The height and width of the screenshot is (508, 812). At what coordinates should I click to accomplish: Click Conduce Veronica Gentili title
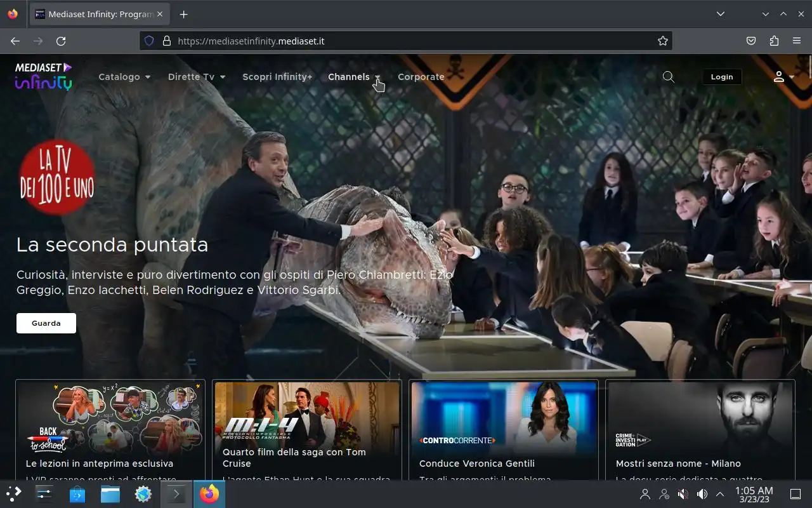pyautogui.click(x=477, y=464)
